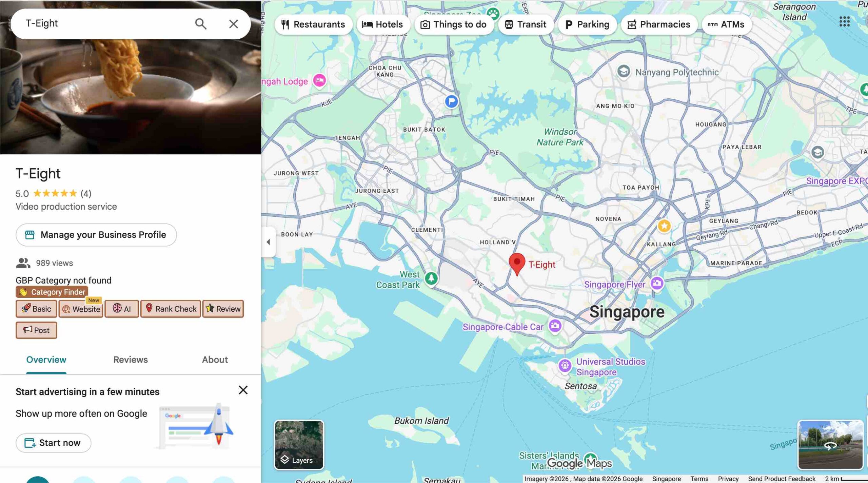Click the 2 km map scale
The width and height of the screenshot is (868, 483).
(846, 479)
